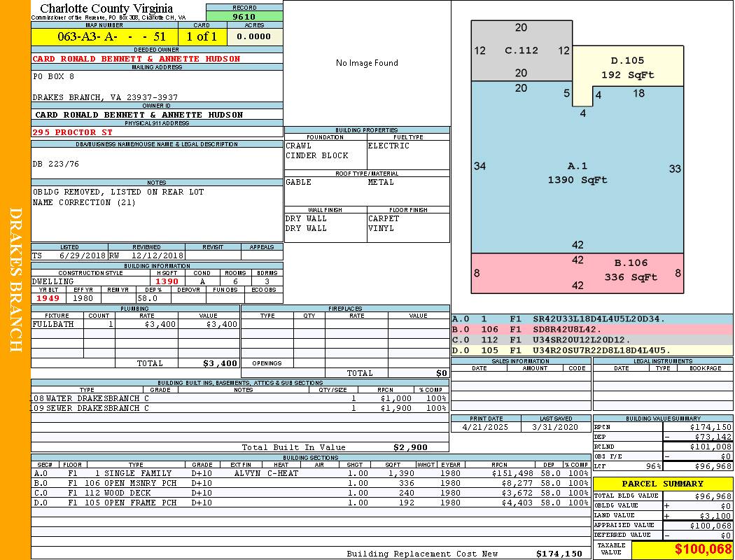Click the No Image Found placeholder
The image size is (735, 560).
point(367,63)
